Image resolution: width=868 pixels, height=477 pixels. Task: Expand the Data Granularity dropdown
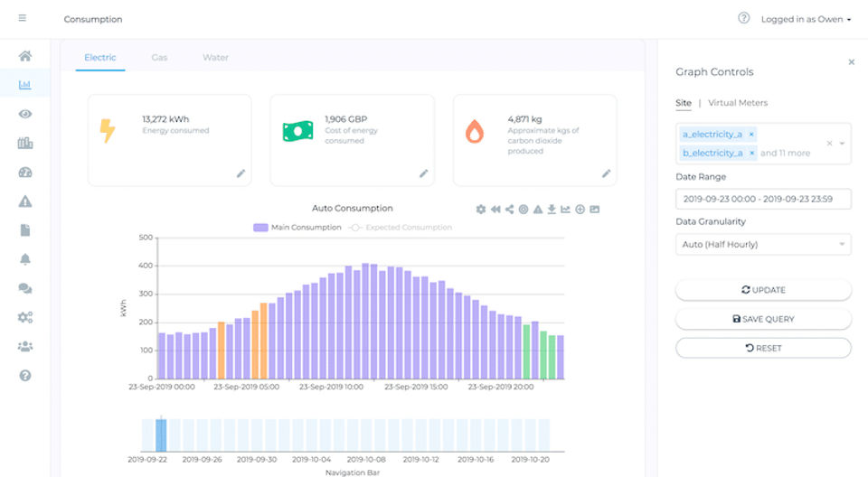763,244
